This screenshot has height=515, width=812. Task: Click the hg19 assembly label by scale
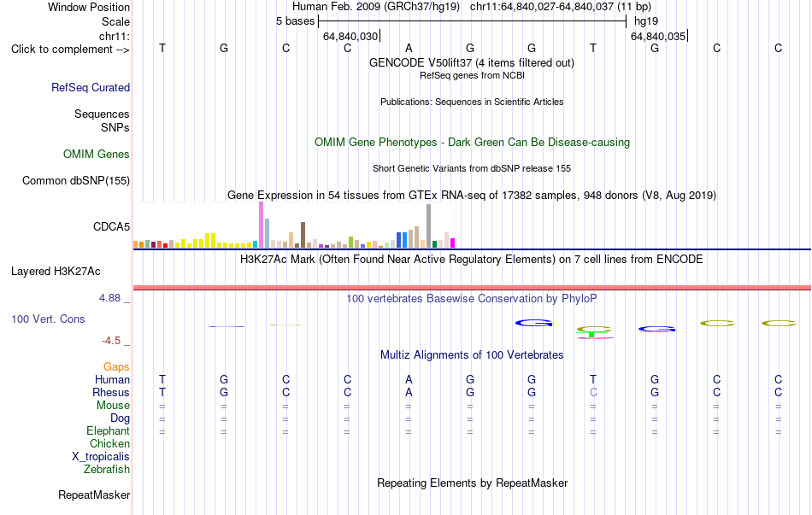tap(646, 21)
